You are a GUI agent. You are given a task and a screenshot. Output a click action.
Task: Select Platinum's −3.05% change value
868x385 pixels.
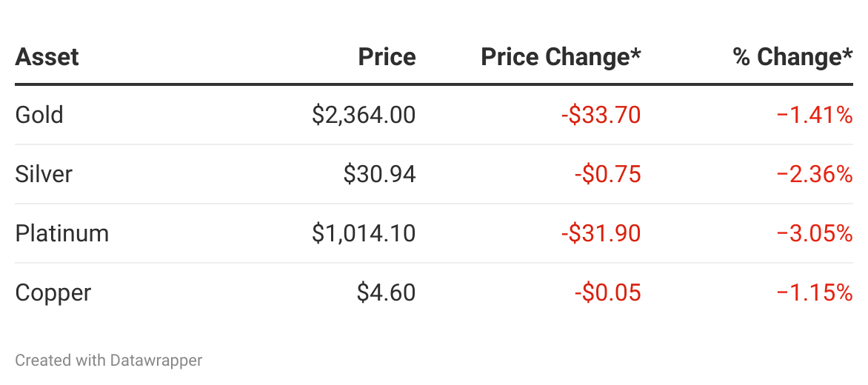coord(815,233)
